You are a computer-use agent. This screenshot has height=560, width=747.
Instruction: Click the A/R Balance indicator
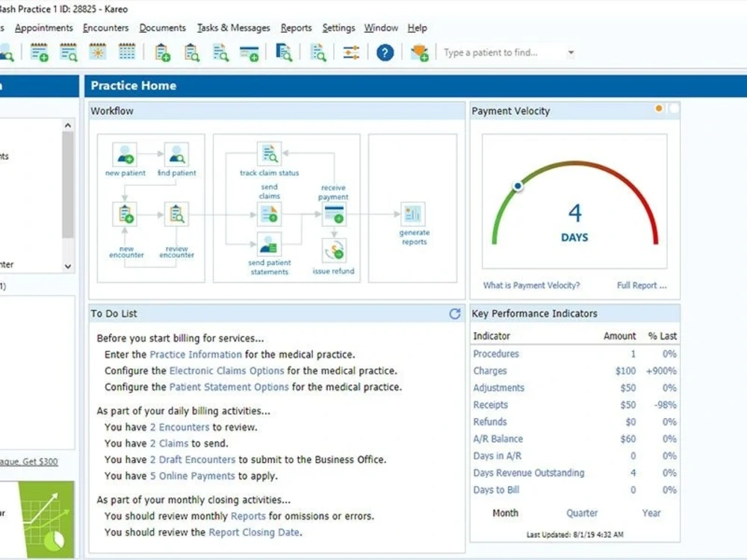click(x=498, y=439)
